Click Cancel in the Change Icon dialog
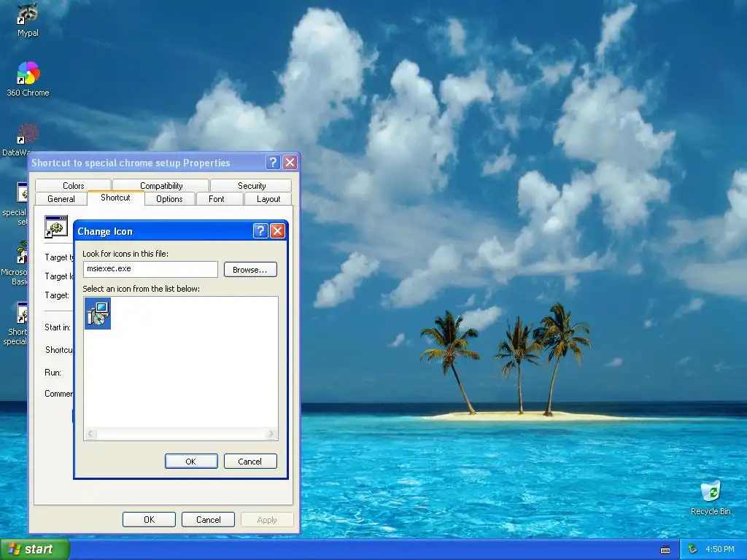This screenshot has height=560, width=747. 250,461
